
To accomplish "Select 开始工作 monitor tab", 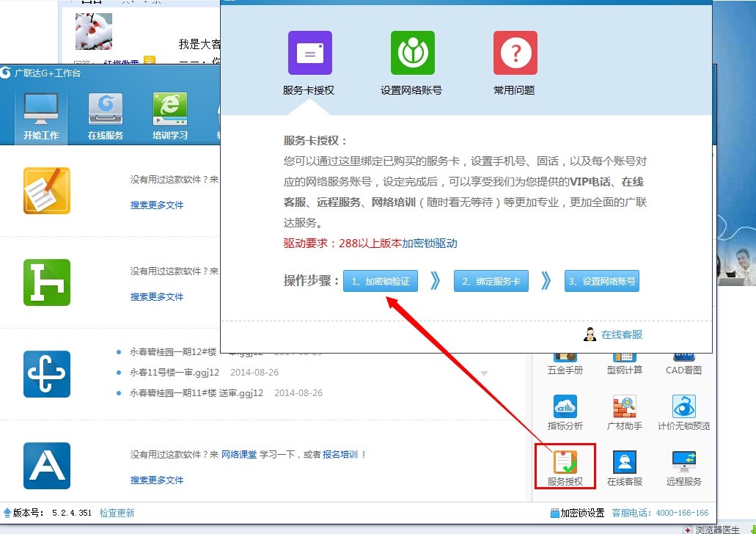I will click(41, 116).
